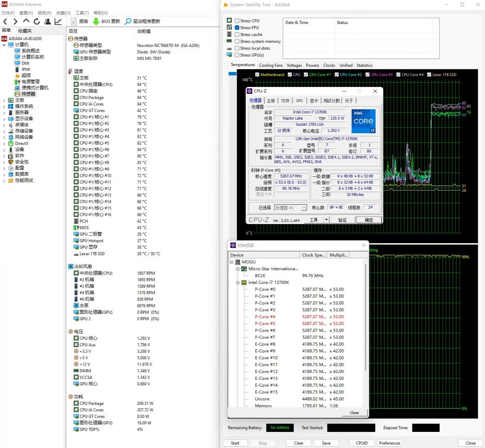Click the user profile icon in toolbar
The image size is (485, 448).
click(x=48, y=22)
